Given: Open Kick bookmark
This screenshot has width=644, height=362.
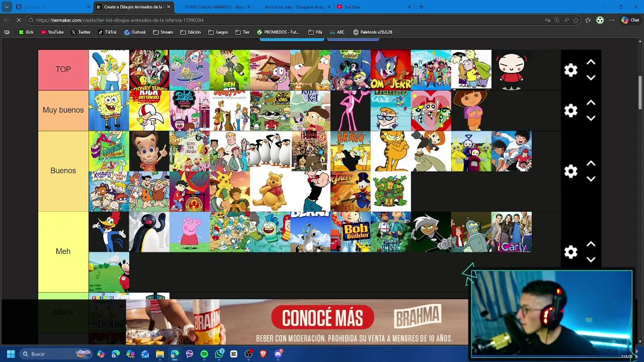Looking at the screenshot, I should tap(26, 32).
